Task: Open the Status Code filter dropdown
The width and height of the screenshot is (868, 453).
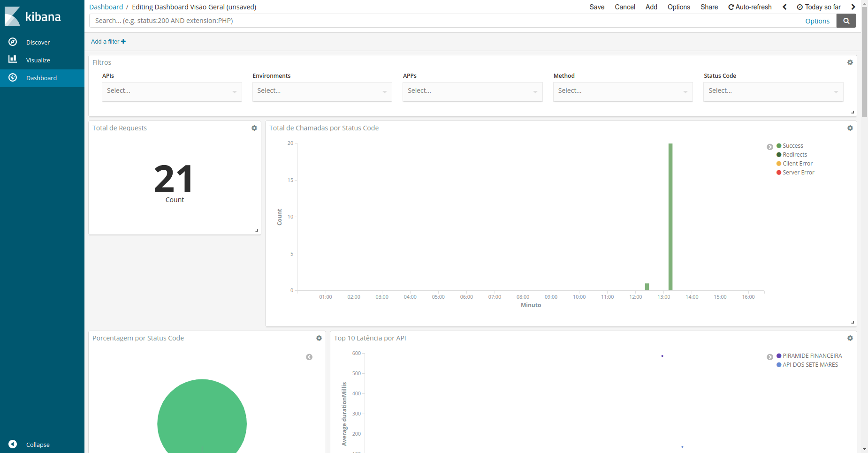Action: pyautogui.click(x=773, y=91)
